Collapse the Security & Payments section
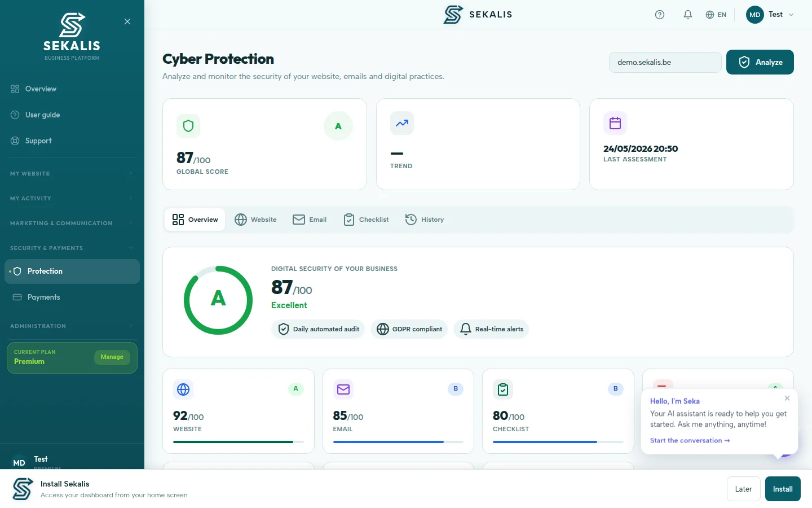 coord(72,248)
